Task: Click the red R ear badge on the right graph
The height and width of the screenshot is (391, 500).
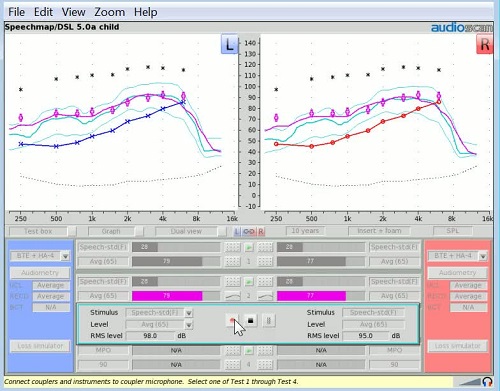Action: click(x=485, y=44)
